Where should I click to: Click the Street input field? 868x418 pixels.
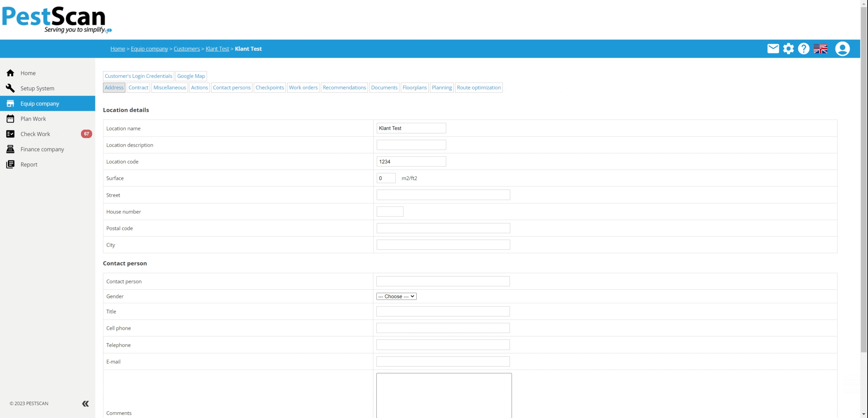point(443,195)
